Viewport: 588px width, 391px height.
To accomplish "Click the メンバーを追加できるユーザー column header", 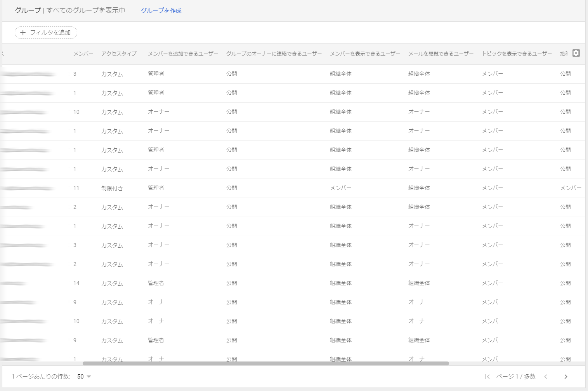I will pos(183,54).
